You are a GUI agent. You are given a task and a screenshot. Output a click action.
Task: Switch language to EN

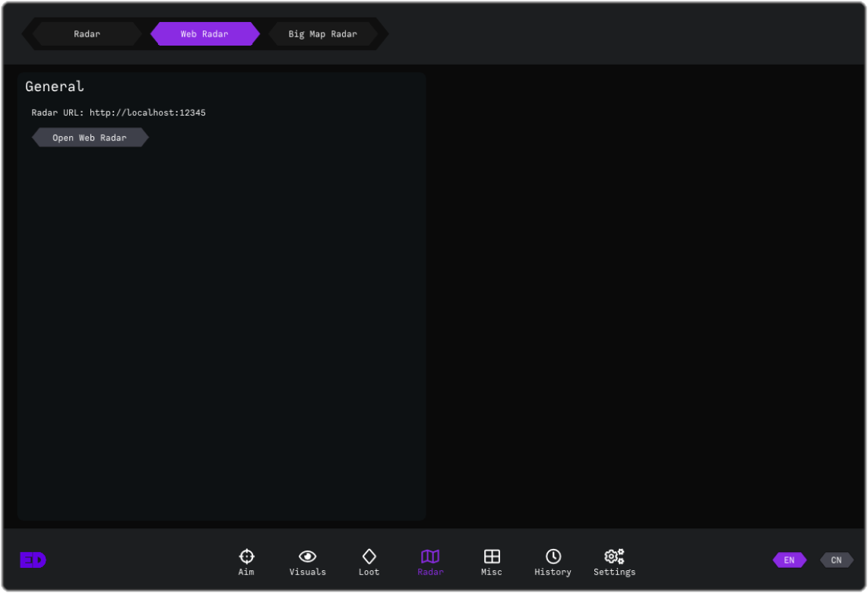click(789, 560)
